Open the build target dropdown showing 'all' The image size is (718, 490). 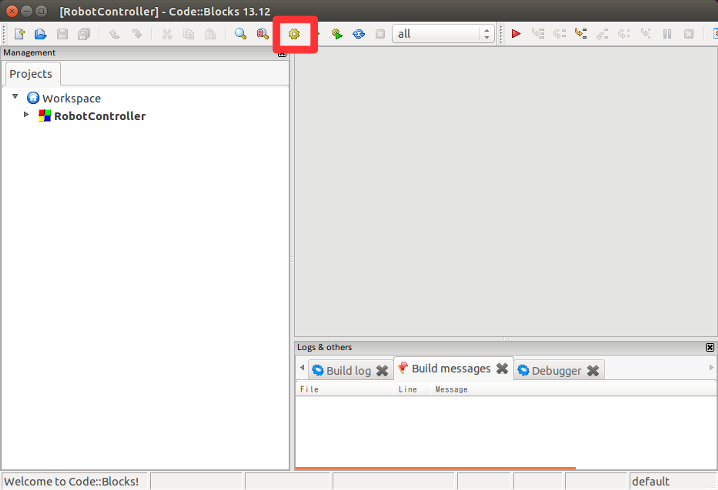pyautogui.click(x=444, y=34)
